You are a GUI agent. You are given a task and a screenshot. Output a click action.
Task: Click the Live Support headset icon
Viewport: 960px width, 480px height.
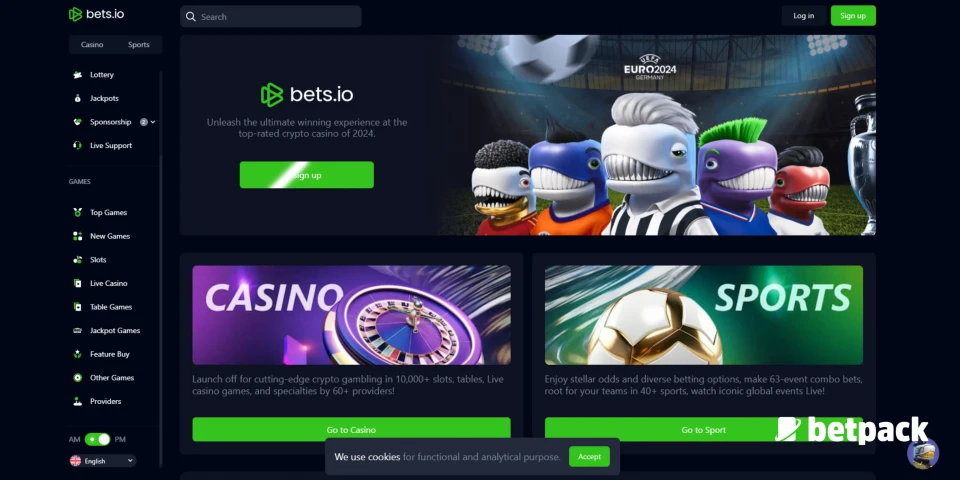tap(77, 146)
